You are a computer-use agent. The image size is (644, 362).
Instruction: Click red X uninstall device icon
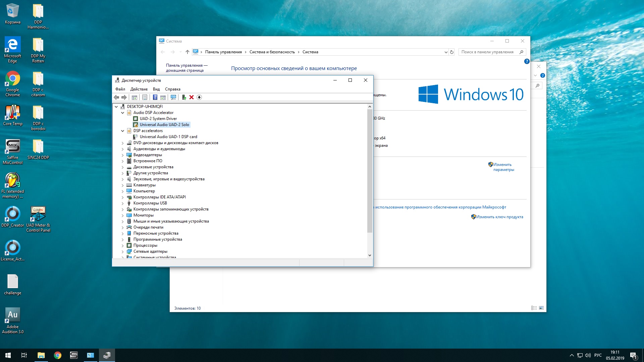tap(192, 97)
